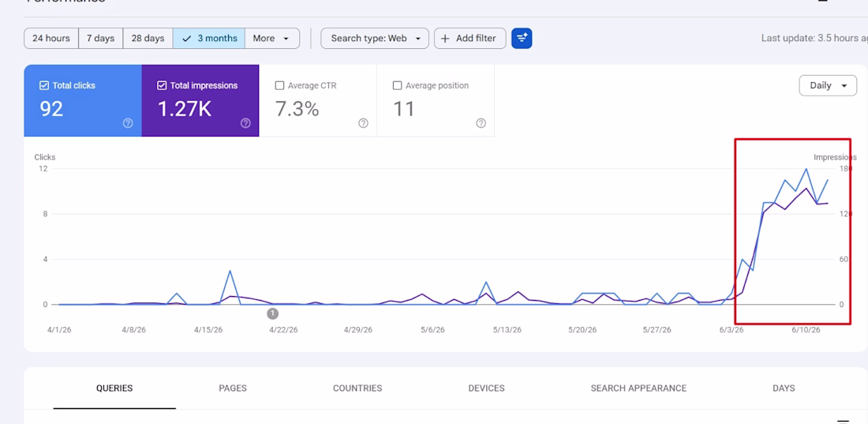Switch to the DEVICES tab
This screenshot has height=424, width=868.
(x=487, y=388)
